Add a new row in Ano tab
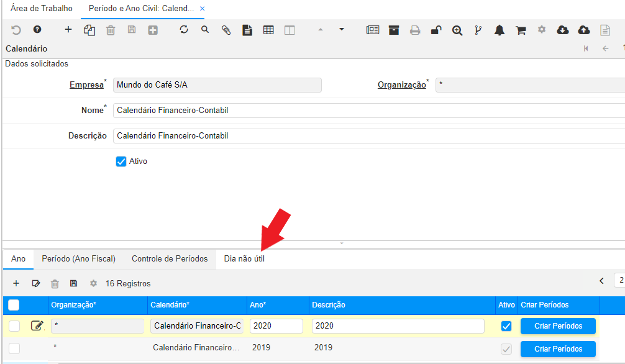The width and height of the screenshot is (625, 364). point(16,283)
